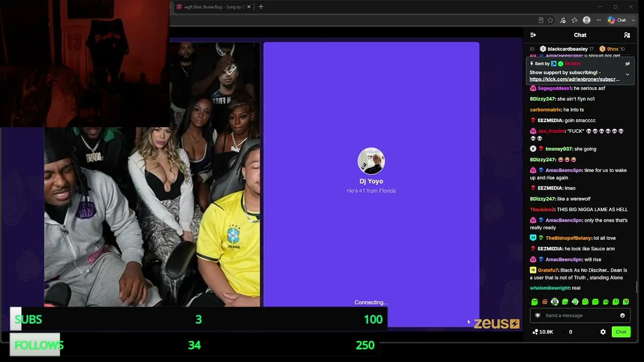644x362 pixels.
Task: Click TheBishopofBotany username in chat
Action: tap(569, 238)
